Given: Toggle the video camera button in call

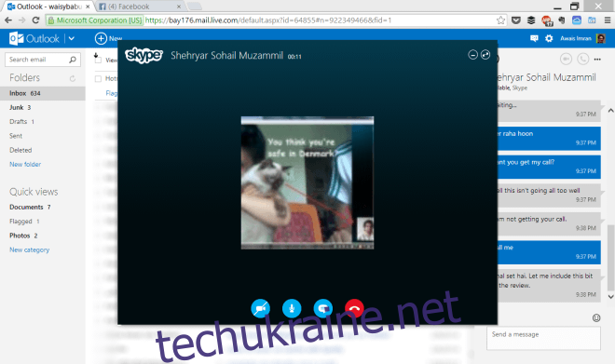Looking at the screenshot, I should pos(260,308).
